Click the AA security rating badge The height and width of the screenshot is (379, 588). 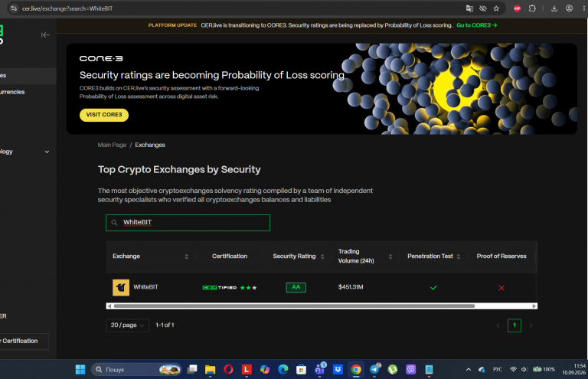click(296, 288)
